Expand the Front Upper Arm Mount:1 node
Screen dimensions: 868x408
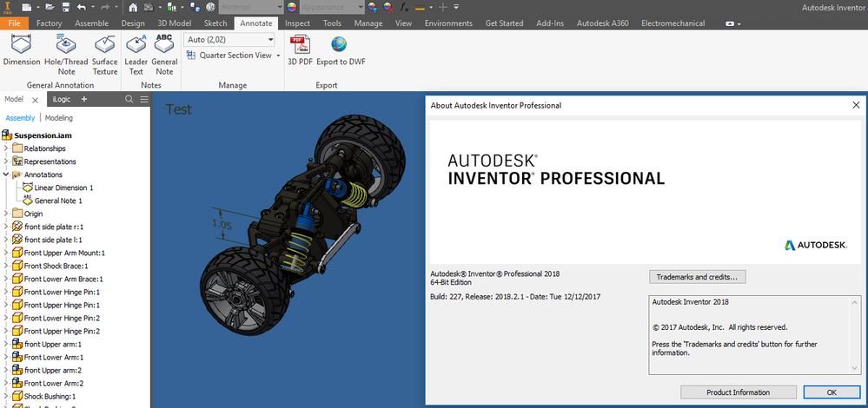(5, 253)
